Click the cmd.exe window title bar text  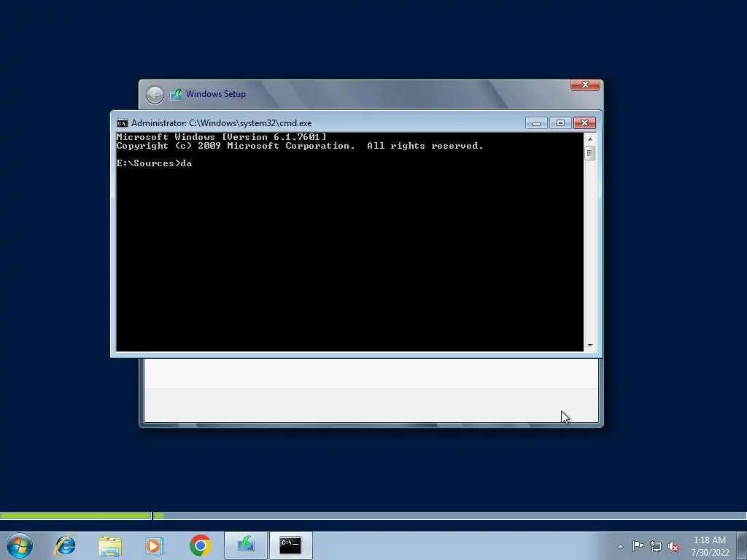[x=221, y=123]
